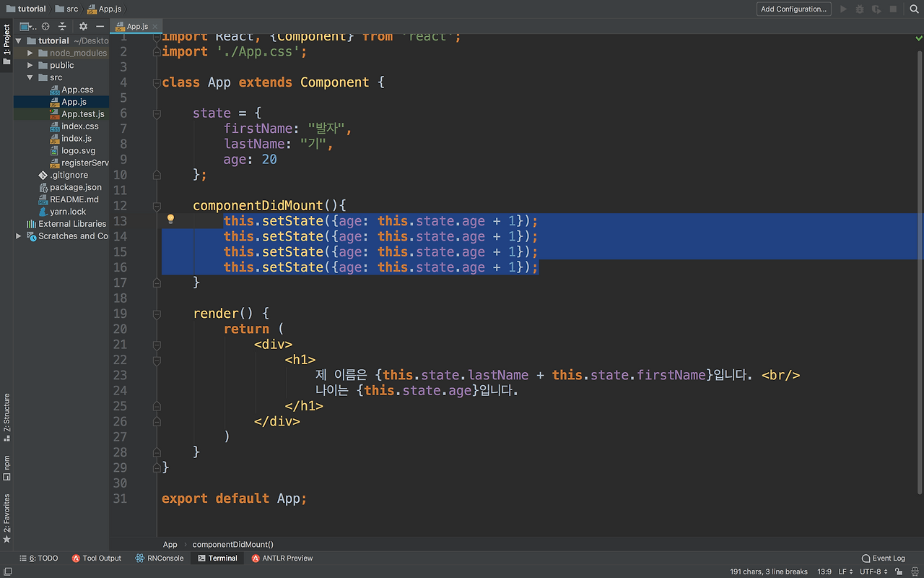Hide the Project panel with minus icon
The width and height of the screenshot is (924, 578).
click(100, 27)
